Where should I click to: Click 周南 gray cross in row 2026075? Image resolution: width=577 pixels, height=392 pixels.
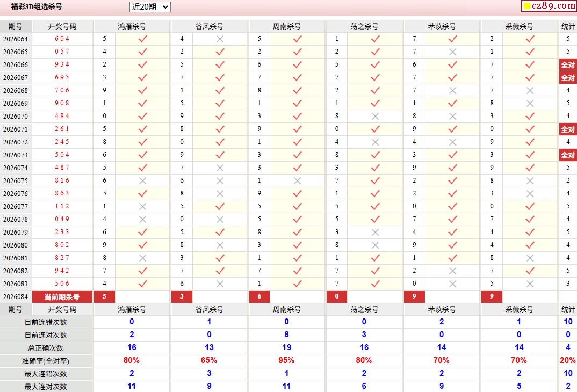(x=297, y=181)
